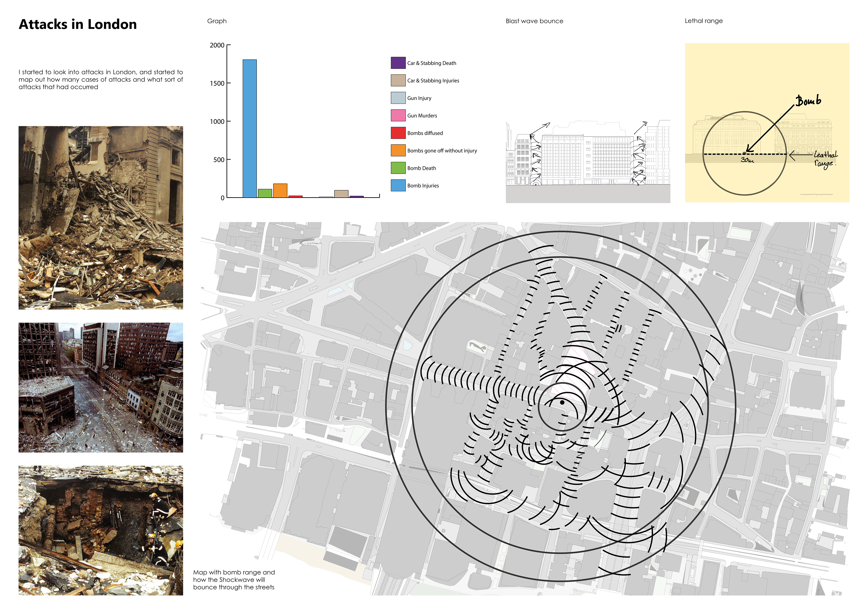868x614 pixels.
Task: Click the Lethal range heading
Action: tap(703, 21)
